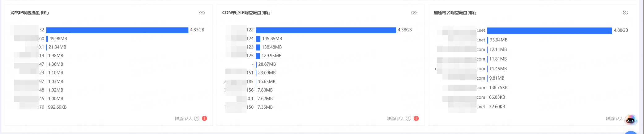This screenshot has height=134, width=644.
Task: Click the 4.38GB bar in CDN节点IP ranking
Action: pyautogui.click(x=326, y=30)
